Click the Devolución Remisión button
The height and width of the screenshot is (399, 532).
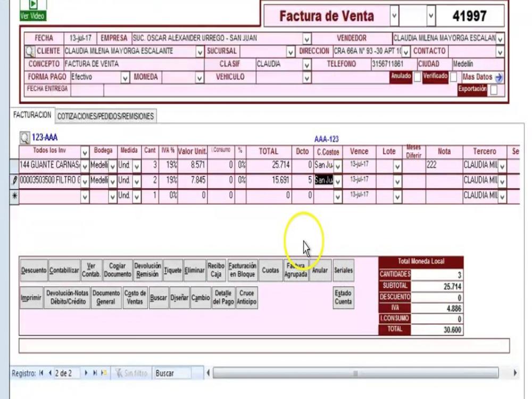point(147,270)
